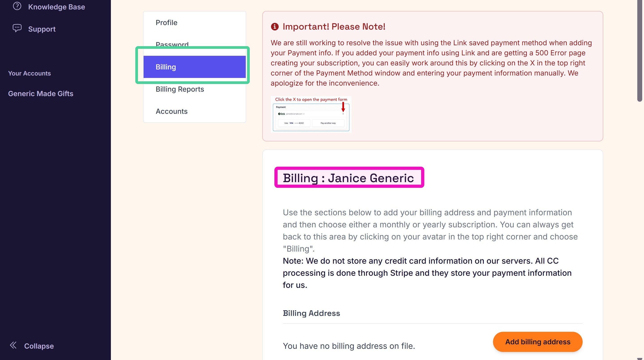The image size is (644, 360).
Task: Click the vertical page scrollbar
Action: (640, 51)
